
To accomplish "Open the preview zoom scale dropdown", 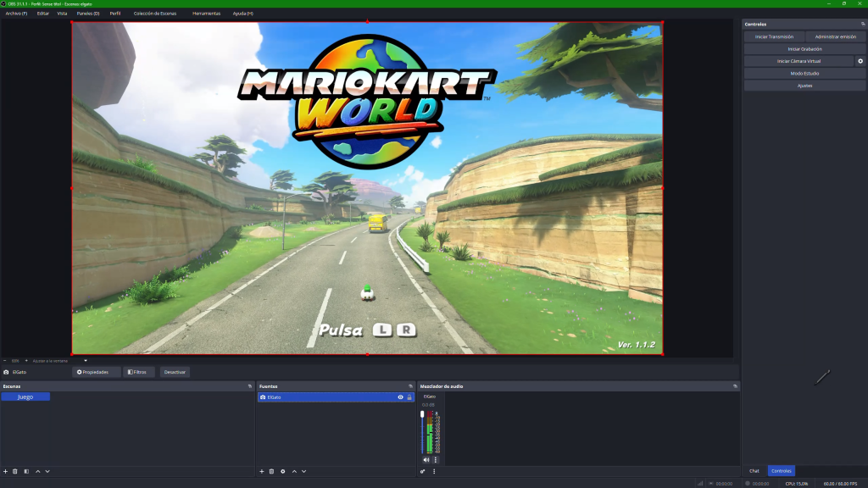I will pos(85,360).
